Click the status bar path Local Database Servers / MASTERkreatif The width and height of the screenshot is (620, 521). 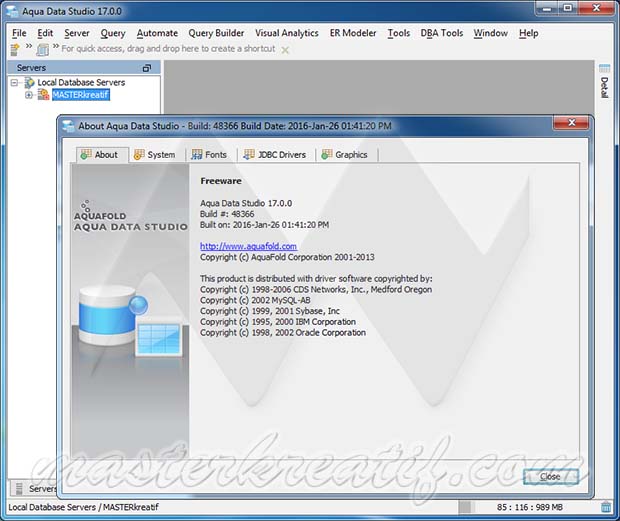coord(83,507)
